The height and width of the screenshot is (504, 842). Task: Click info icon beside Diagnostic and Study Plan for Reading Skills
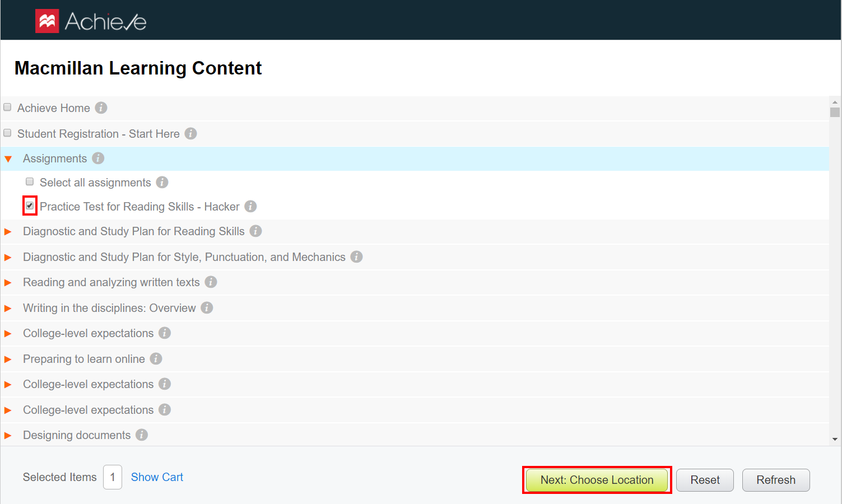255,231
